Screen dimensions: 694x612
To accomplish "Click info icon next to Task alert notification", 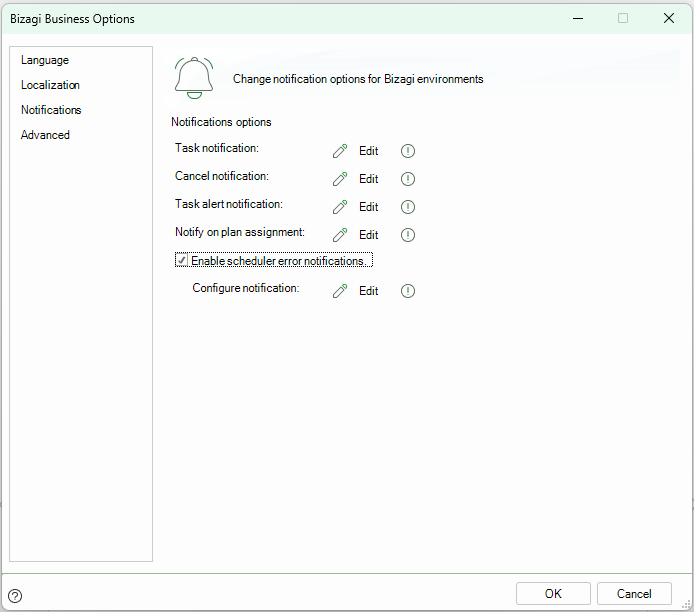I will [408, 207].
